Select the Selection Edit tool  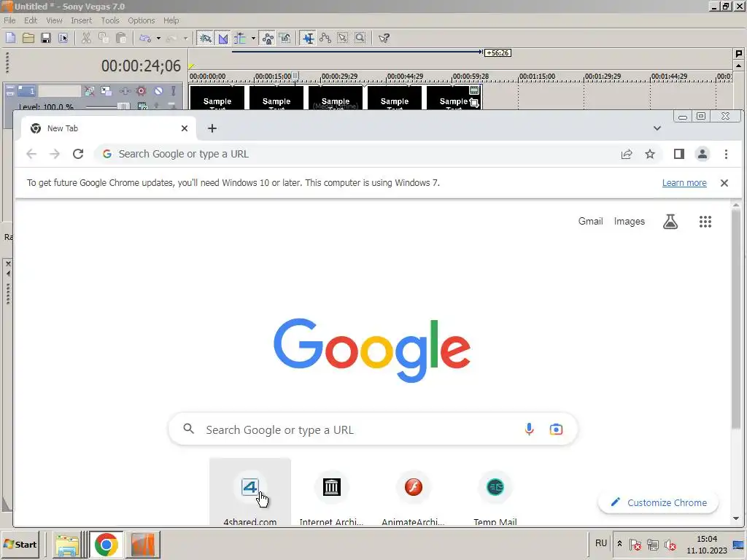coord(343,38)
